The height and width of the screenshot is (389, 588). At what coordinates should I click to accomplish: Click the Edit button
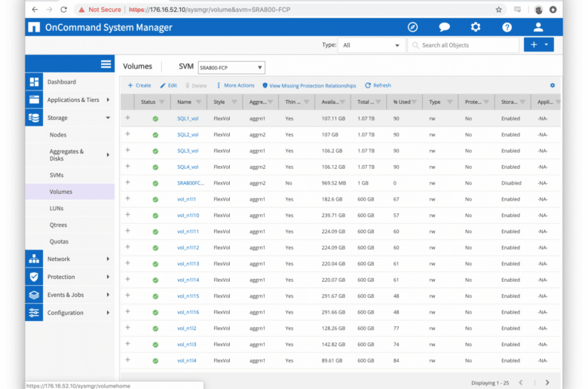168,85
